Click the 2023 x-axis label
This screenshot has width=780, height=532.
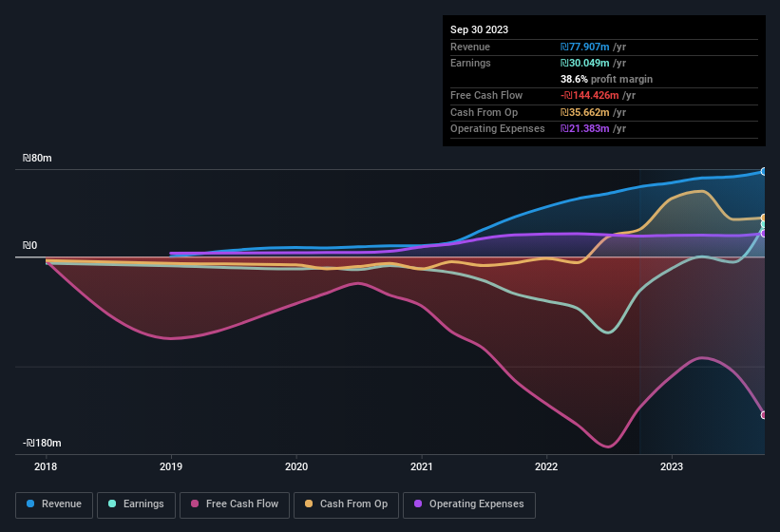click(672, 466)
